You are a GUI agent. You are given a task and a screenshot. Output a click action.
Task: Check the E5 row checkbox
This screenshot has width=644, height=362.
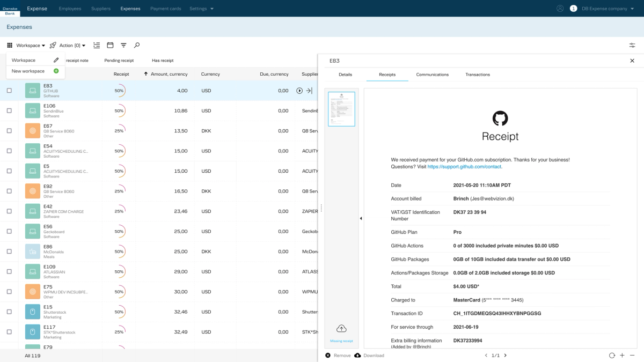coord(9,171)
